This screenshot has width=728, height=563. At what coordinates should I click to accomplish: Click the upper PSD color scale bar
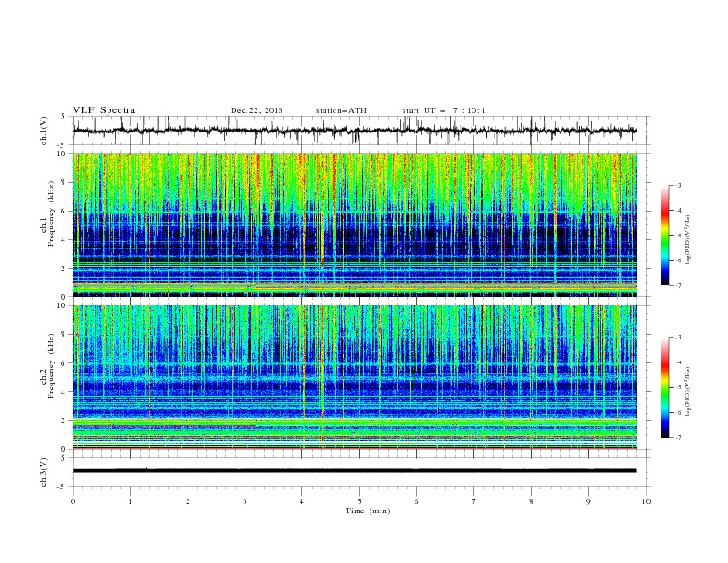[665, 236]
